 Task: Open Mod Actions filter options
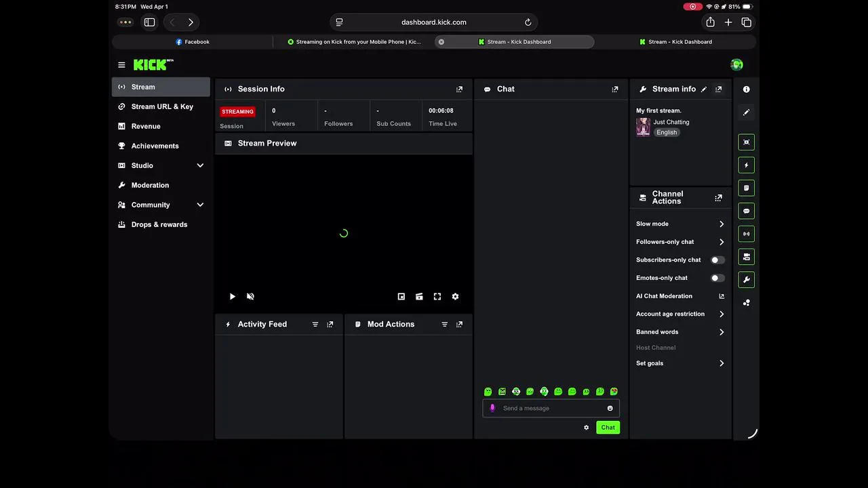point(445,324)
